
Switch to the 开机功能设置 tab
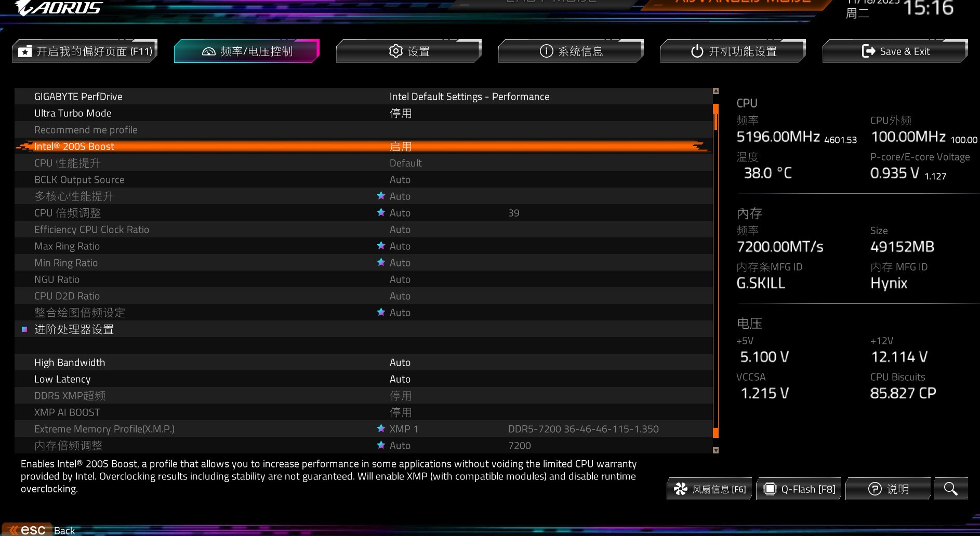click(733, 51)
